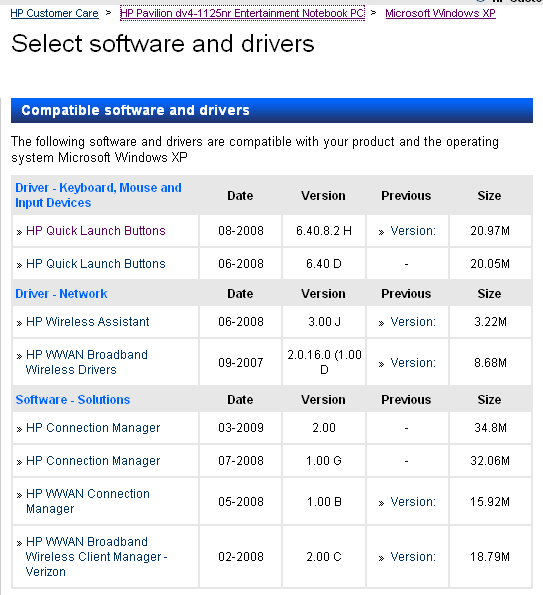Screen dimensions: 543x595
Task: Open HP WWAN Broadband Wireless Client Manager - Verizon
Action: click(x=96, y=557)
